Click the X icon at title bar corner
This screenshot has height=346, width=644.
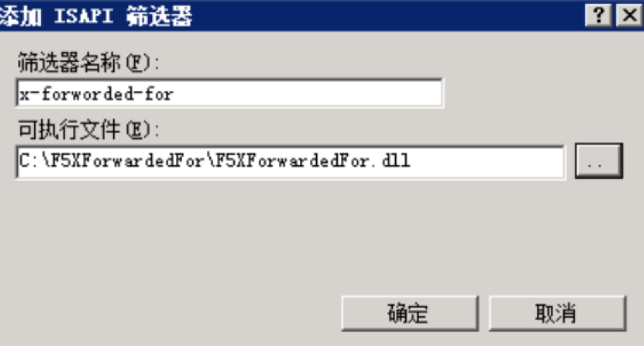coord(630,15)
